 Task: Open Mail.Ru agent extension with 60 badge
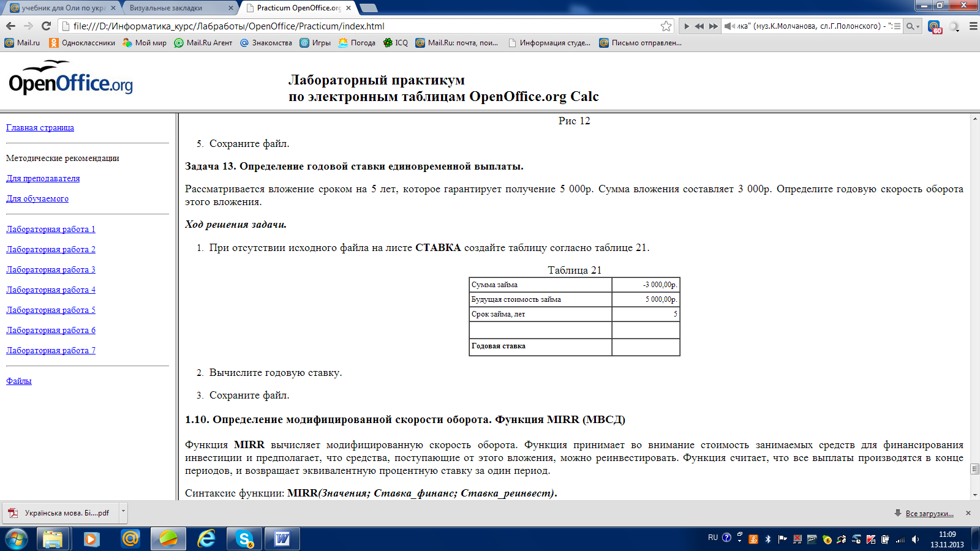[934, 26]
